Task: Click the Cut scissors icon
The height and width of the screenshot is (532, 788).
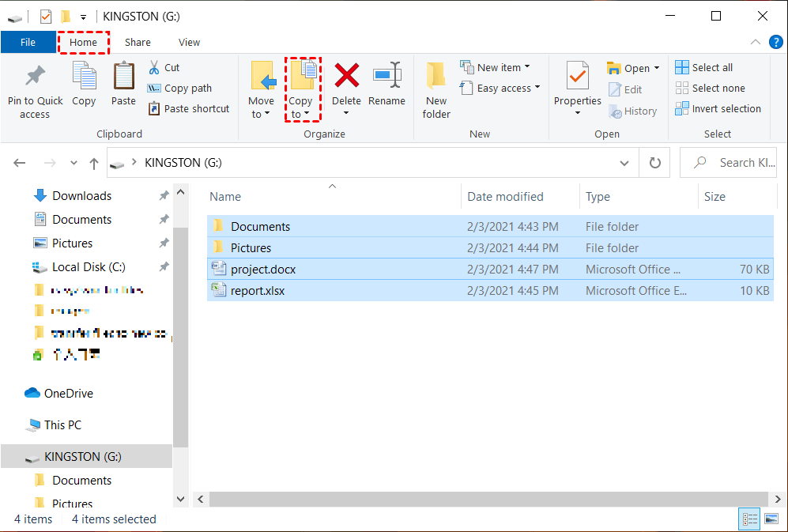Action: click(x=154, y=68)
